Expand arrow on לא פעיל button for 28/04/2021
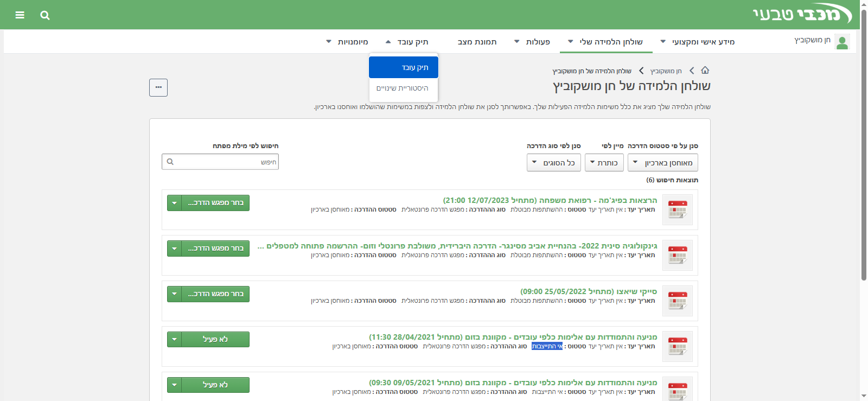The image size is (868, 401). click(x=174, y=340)
